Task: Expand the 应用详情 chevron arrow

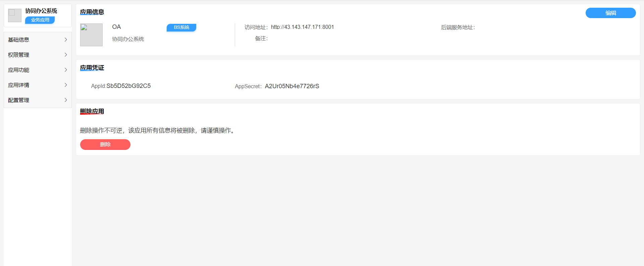Action: point(66,85)
